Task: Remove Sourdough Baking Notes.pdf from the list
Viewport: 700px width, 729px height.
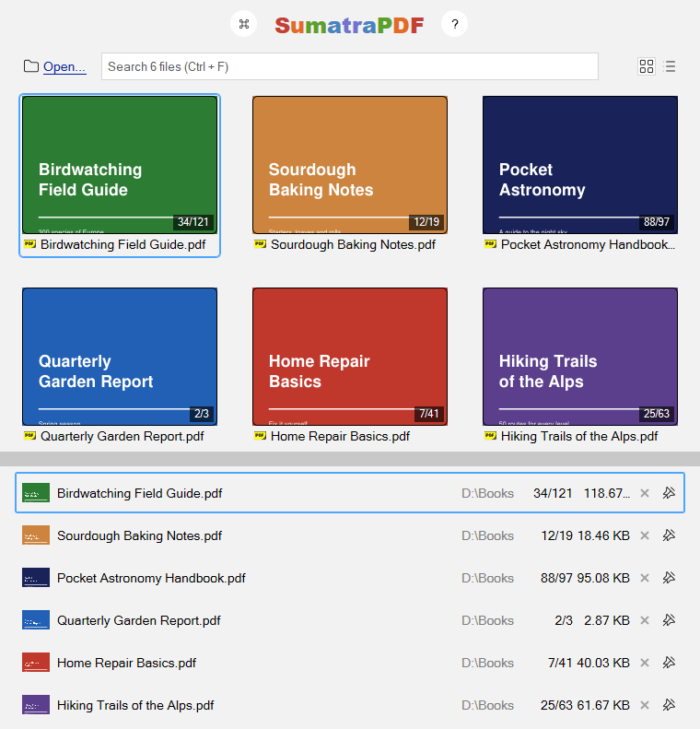Action: (x=645, y=535)
